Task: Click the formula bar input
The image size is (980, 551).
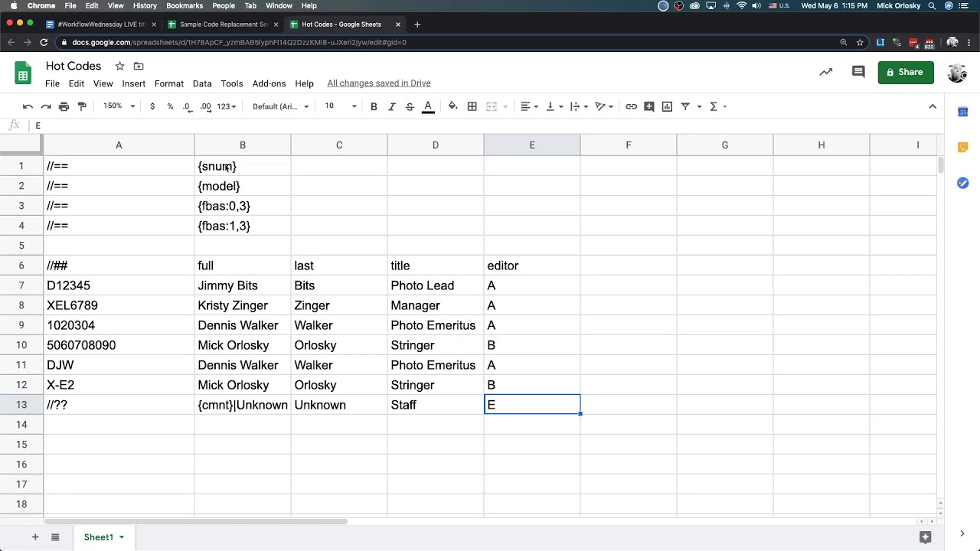Action: tap(490, 126)
